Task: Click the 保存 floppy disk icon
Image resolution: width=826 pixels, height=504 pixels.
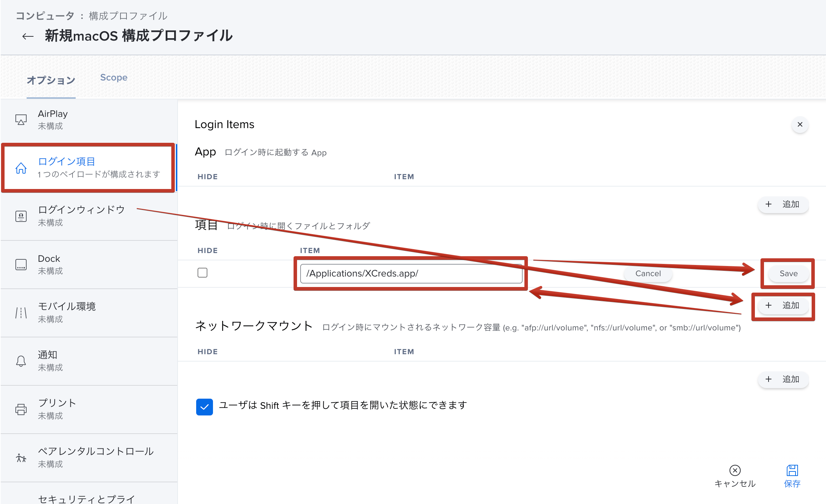Action: pos(792,470)
